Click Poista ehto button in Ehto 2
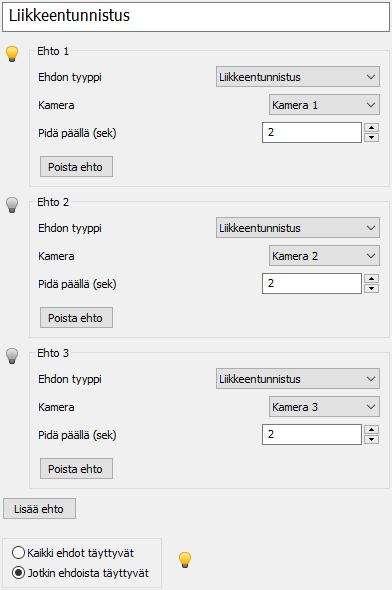Screen dimensions: 392x590 point(76,318)
